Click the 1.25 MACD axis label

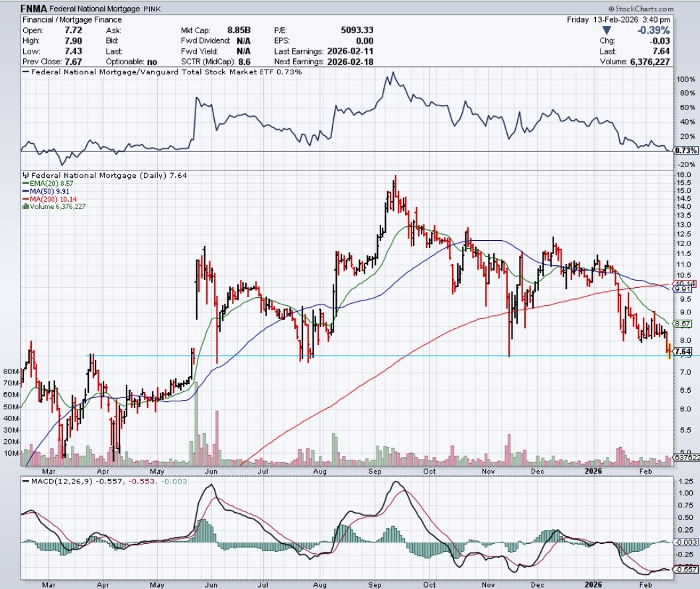[685, 482]
